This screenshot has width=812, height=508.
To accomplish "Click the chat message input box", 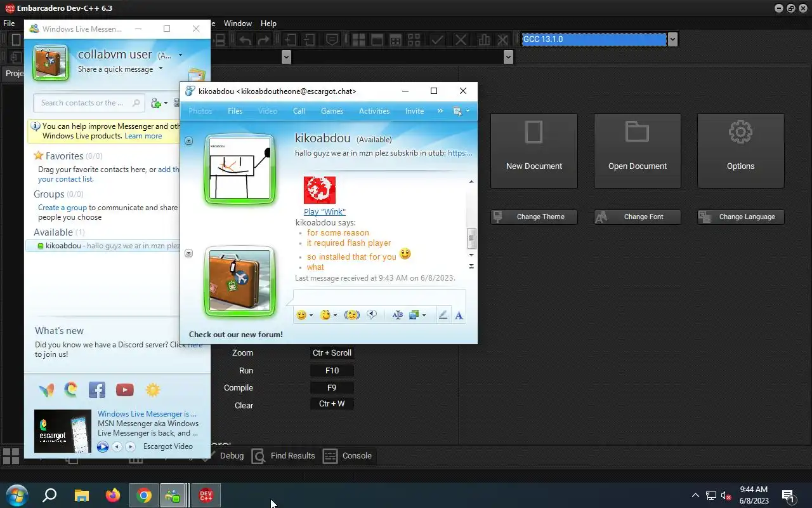I will [379, 297].
